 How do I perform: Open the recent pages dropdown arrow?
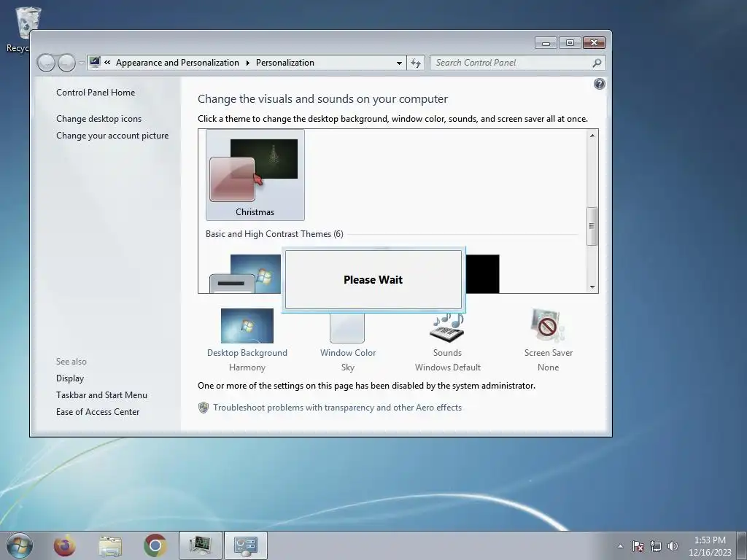point(81,63)
